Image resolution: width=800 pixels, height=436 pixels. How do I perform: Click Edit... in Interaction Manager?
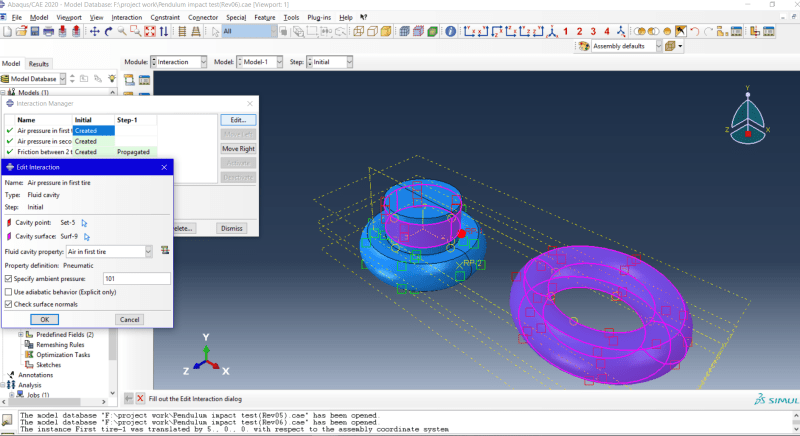click(238, 120)
